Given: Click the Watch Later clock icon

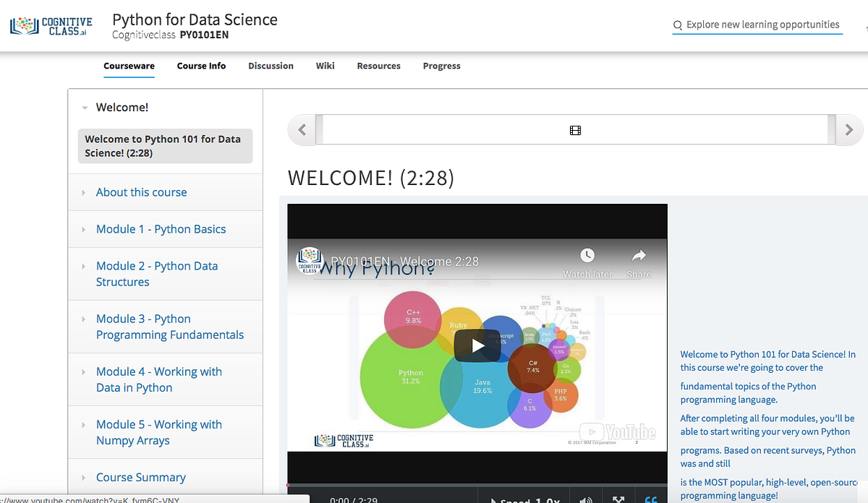Looking at the screenshot, I should tap(587, 254).
